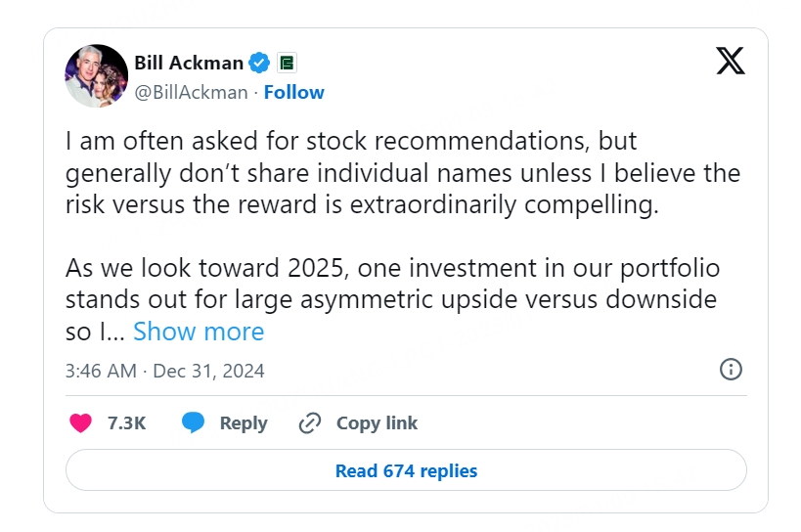
Task: Click the chain link copy icon
Action: pyautogui.click(x=310, y=422)
